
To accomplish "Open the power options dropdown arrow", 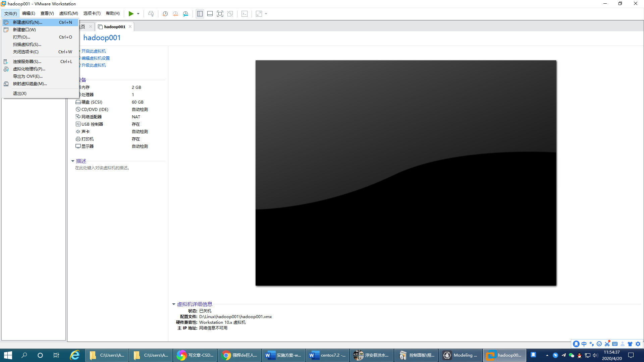I will [x=138, y=14].
